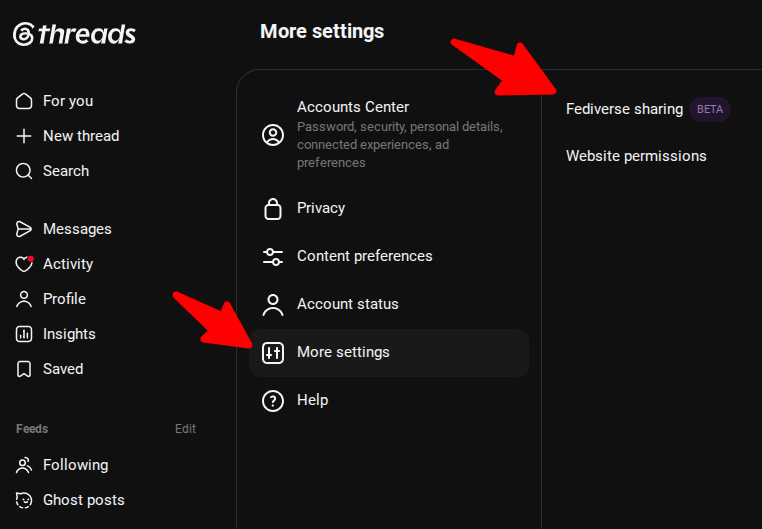762x529 pixels.
Task: Select the More settings entry
Action: coord(389,353)
